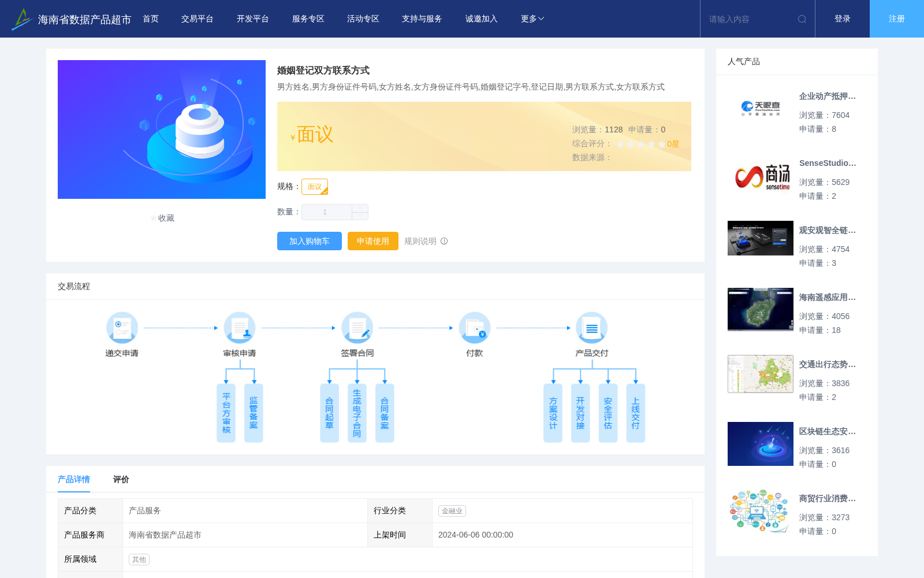Viewport: 924px width, 578px height.
Task: Click the 递交申请 step icon
Action: 122,328
